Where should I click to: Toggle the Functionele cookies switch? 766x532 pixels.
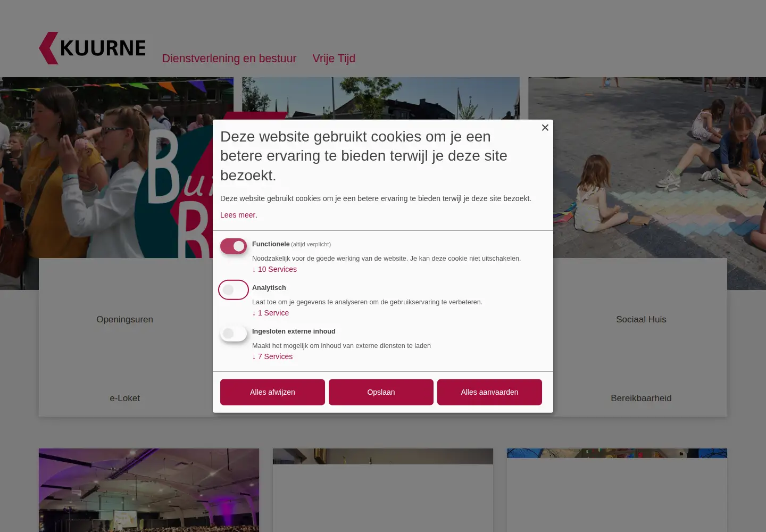click(x=234, y=246)
